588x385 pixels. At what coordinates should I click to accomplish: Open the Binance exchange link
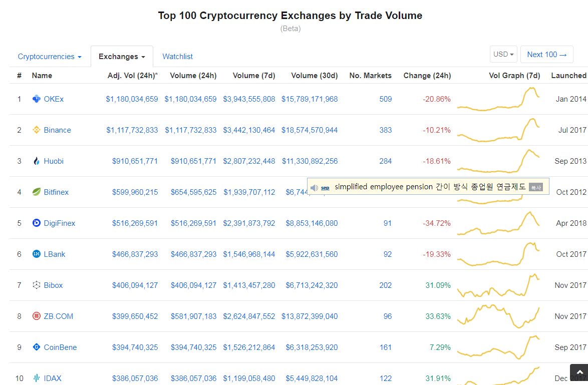pyautogui.click(x=58, y=130)
